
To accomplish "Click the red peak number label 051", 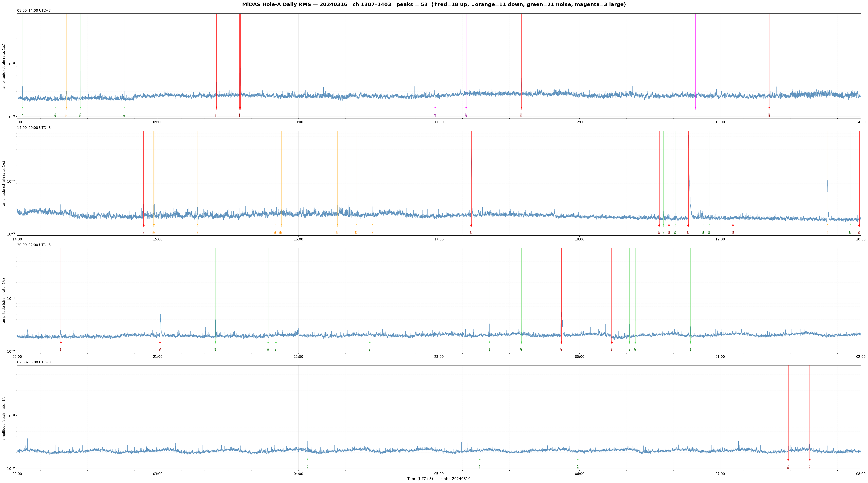I will point(788,467).
